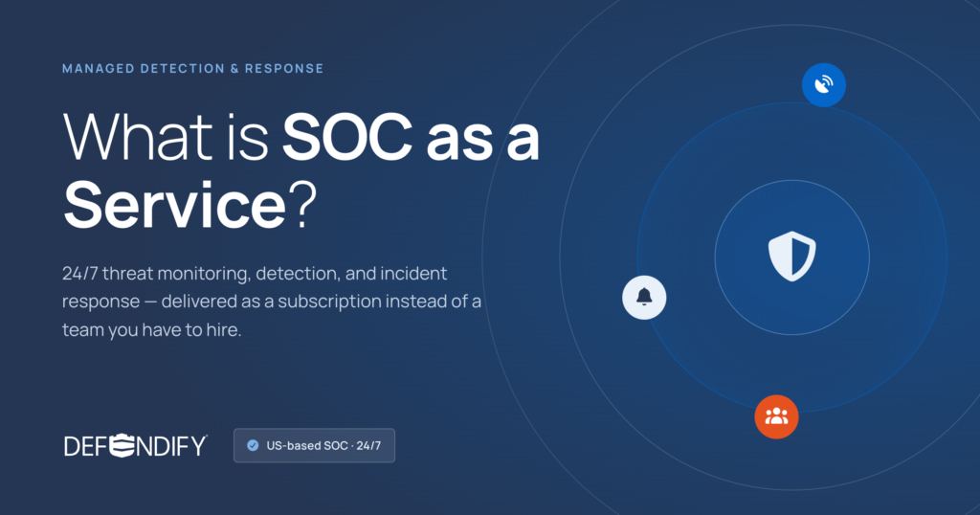Viewport: 980px width, 515px height.
Task: Click the US-based SOC · 24/7 badge
Action: 314,446
